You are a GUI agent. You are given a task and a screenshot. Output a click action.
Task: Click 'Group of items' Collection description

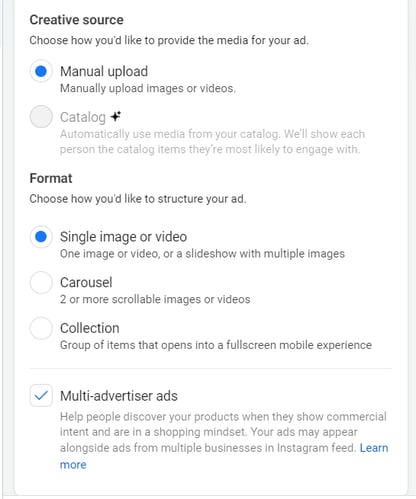click(x=216, y=345)
